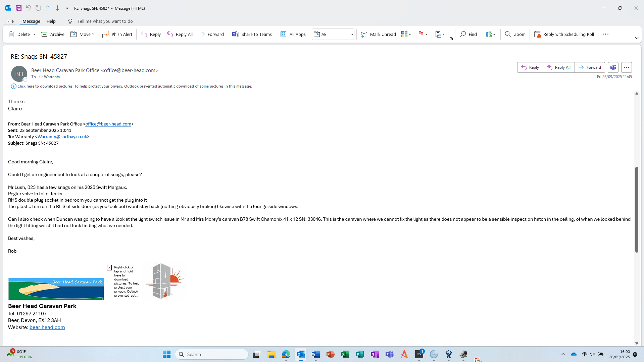Click the Reply button in message header
Viewport: 644px width, 362px height.
click(530, 67)
